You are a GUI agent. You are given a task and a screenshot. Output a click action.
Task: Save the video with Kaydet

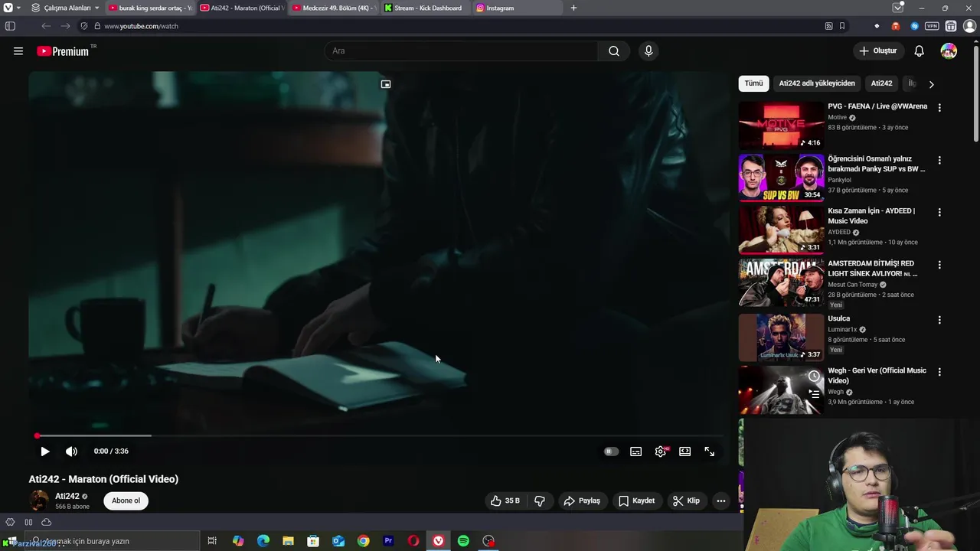pos(637,500)
